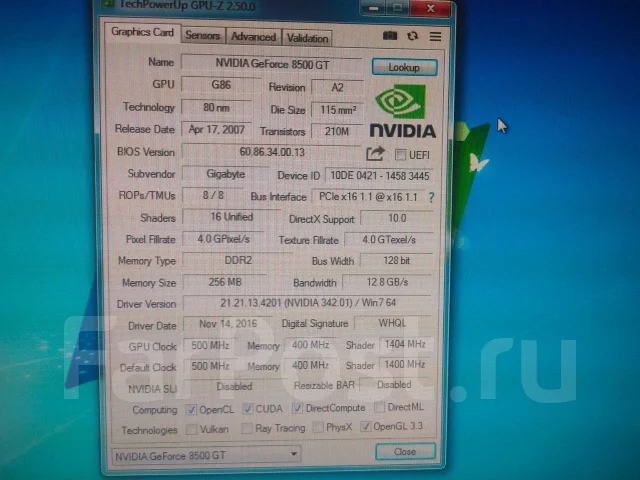Click the Resizable BAR Disabled value
Viewport: 640px width, 480px height.
394,385
